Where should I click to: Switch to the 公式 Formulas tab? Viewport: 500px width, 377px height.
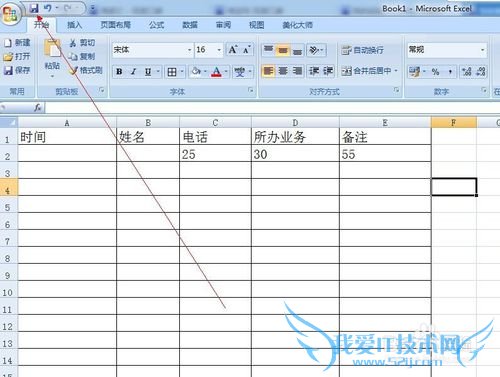[156, 25]
